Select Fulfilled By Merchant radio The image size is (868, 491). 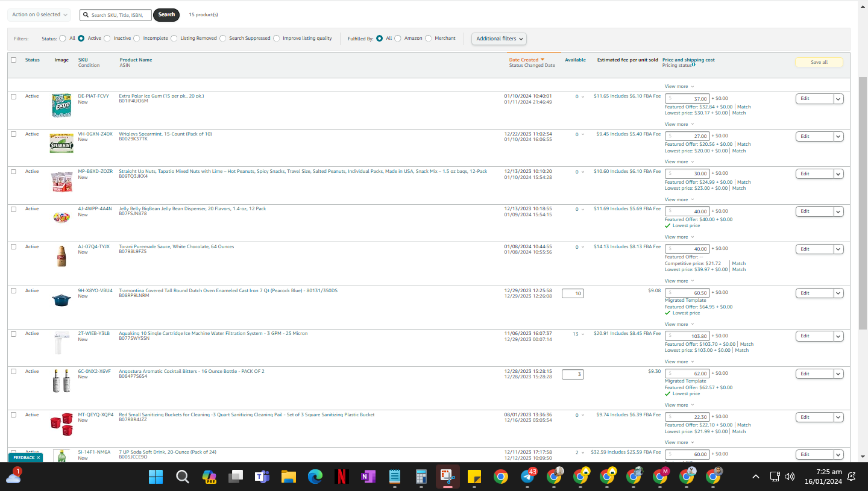[429, 39]
